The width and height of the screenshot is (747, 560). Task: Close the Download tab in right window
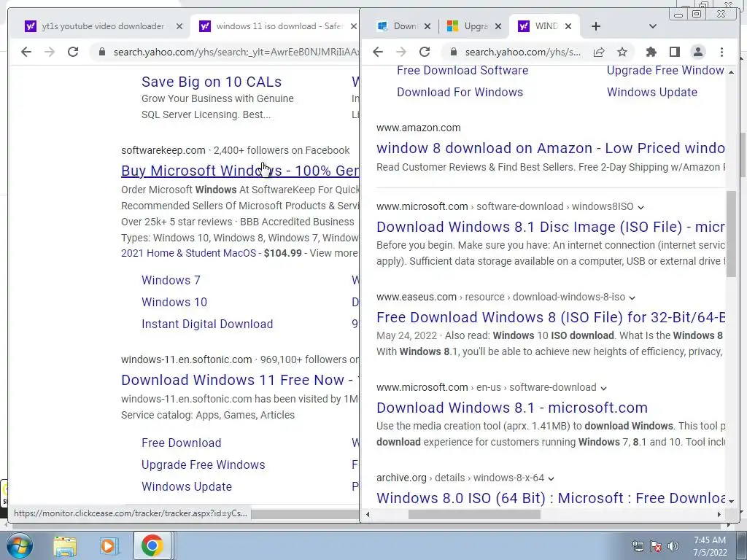tap(427, 27)
